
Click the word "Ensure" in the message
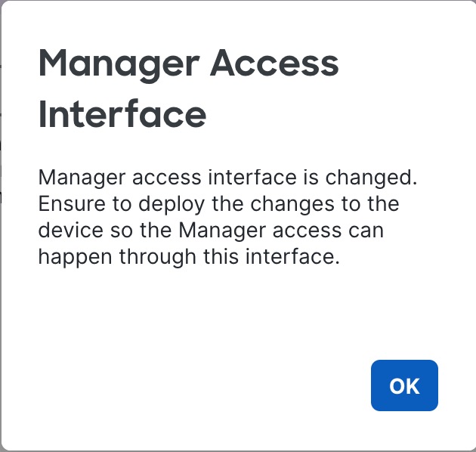click(x=69, y=205)
